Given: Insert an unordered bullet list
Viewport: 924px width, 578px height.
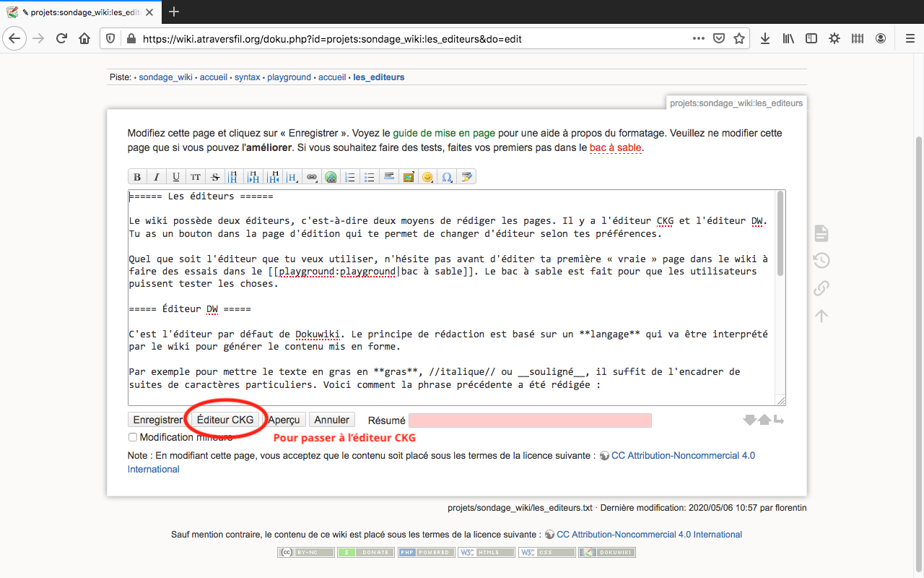Looking at the screenshot, I should [370, 177].
